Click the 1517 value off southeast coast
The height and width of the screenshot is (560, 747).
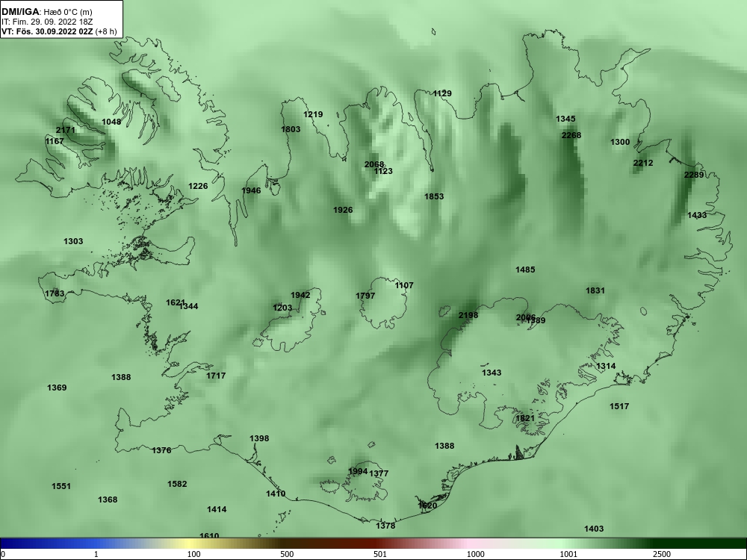[x=619, y=406]
